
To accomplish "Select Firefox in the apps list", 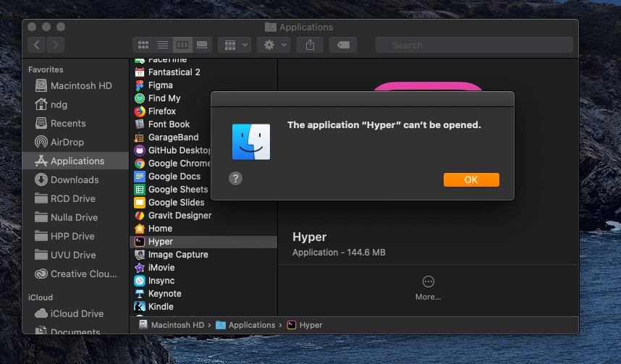I will click(x=171, y=111).
